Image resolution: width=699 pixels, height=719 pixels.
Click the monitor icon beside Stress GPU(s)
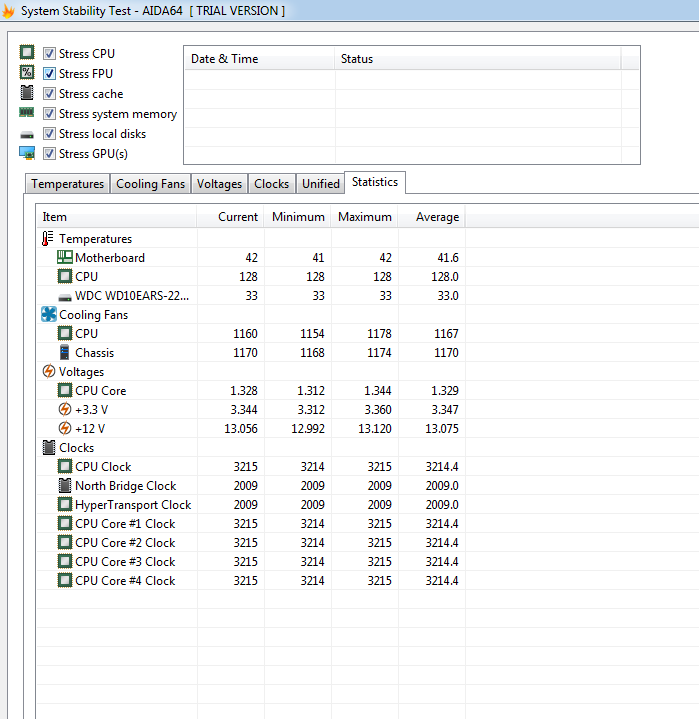pyautogui.click(x=27, y=153)
